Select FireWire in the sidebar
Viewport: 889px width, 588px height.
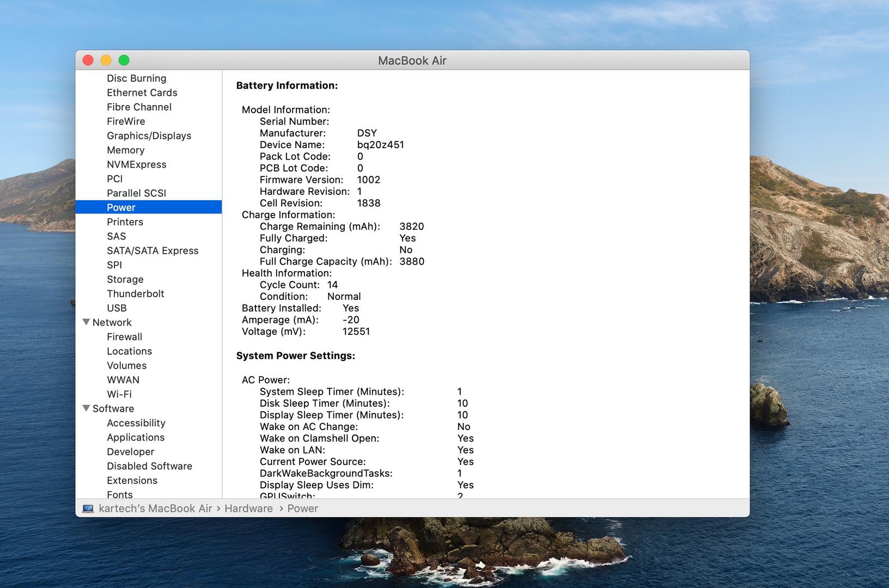coord(126,121)
